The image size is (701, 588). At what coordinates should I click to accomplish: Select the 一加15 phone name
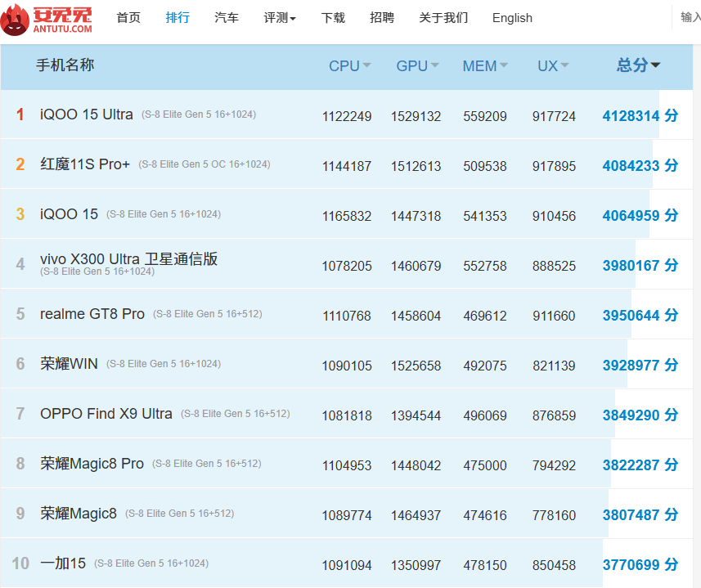coord(63,563)
